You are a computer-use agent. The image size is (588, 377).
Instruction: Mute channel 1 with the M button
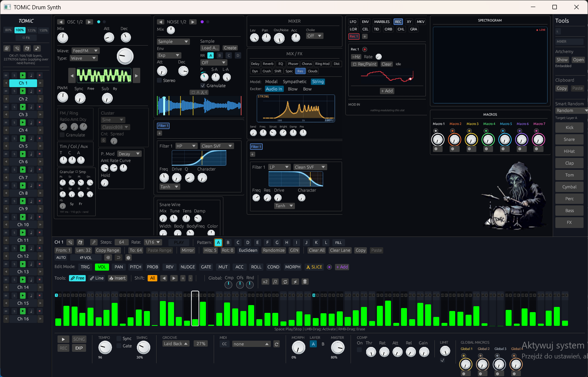6,75
